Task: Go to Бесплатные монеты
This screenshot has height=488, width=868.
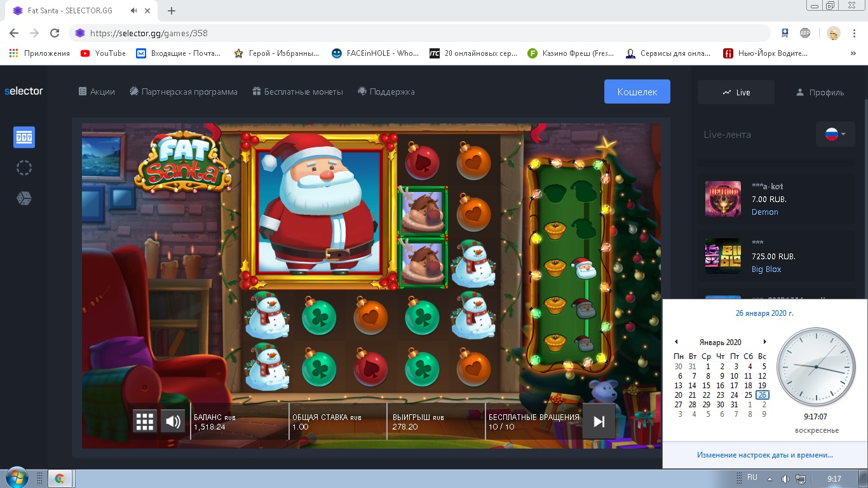Action: click(x=297, y=91)
